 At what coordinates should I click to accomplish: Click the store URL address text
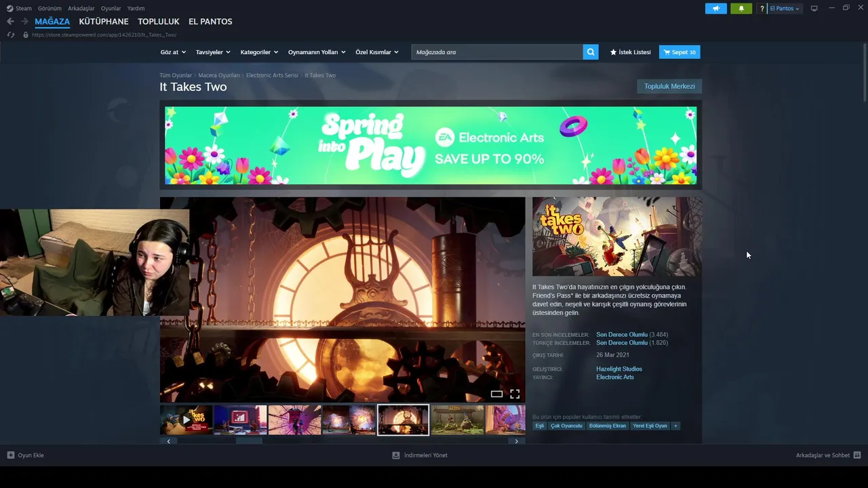tap(104, 35)
